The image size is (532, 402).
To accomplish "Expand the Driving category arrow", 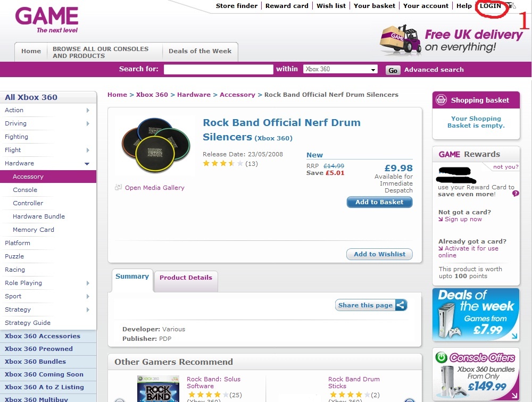I will [88, 123].
